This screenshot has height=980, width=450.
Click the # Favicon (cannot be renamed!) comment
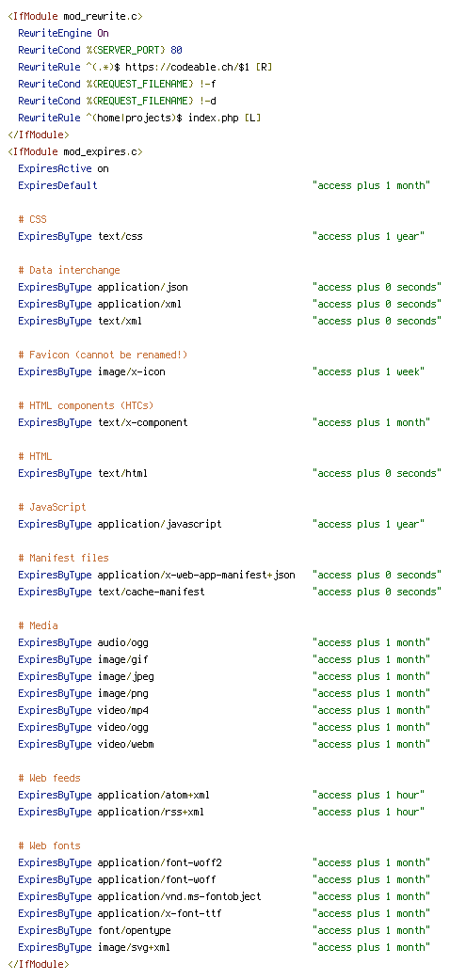pos(104,355)
